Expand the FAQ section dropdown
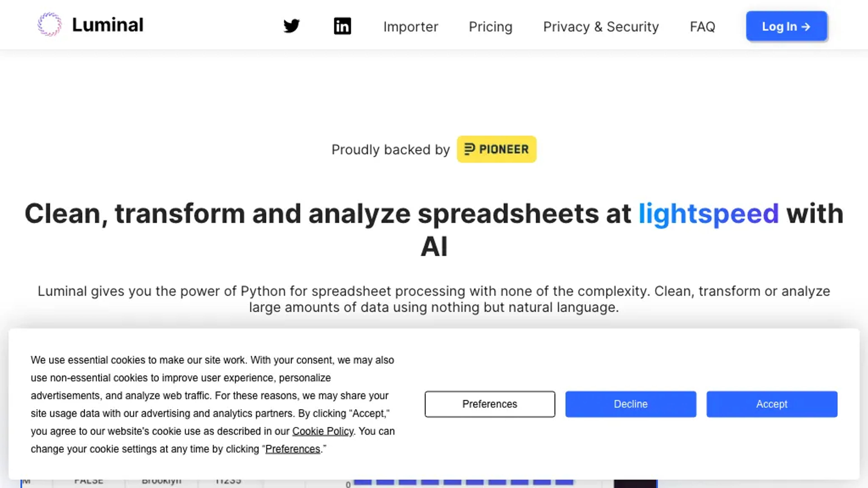Viewport: 868px width, 488px height. (x=702, y=26)
